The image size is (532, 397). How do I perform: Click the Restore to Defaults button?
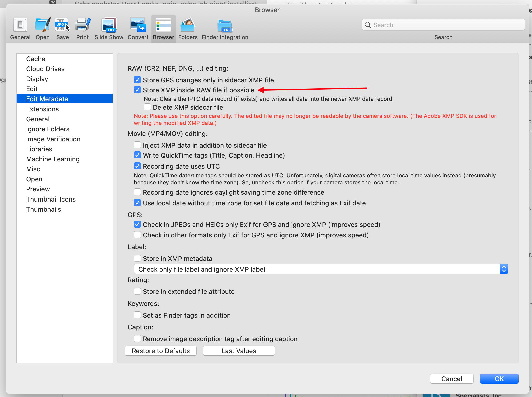[x=160, y=351]
